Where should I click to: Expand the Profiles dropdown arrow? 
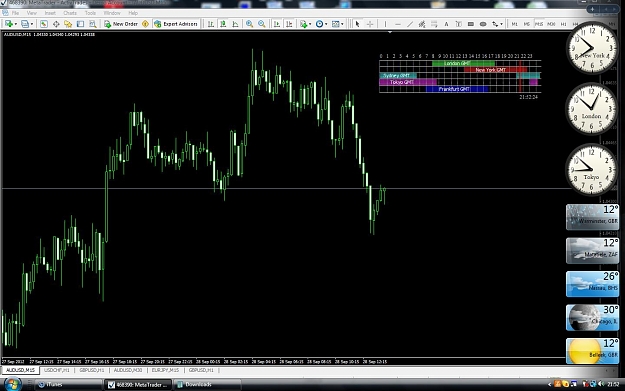pos(31,24)
